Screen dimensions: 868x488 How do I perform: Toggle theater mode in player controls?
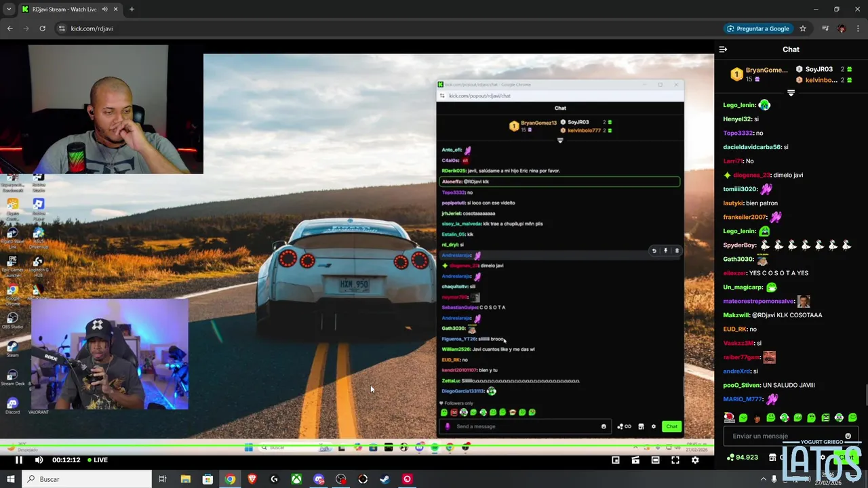pyautogui.click(x=655, y=460)
